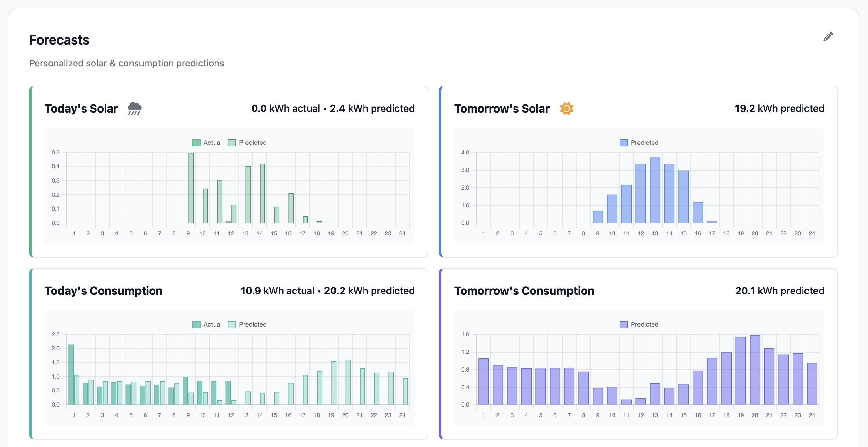Click the 19.2 kWh predicted value
Viewport: 868px width, 447px height.
pyautogui.click(x=779, y=108)
